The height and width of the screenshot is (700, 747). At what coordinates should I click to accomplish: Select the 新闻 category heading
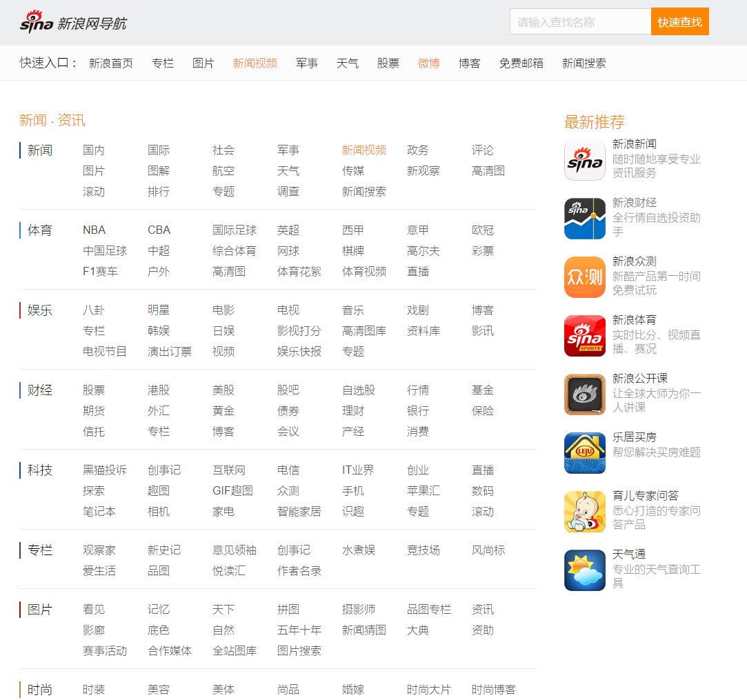(40, 150)
